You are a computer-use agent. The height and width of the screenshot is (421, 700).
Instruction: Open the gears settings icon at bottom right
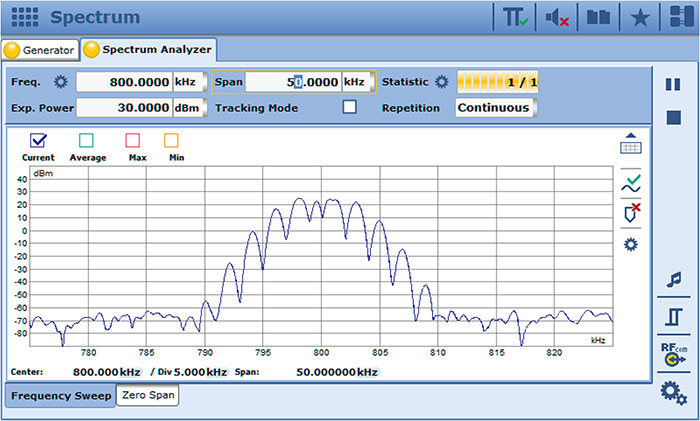click(673, 394)
